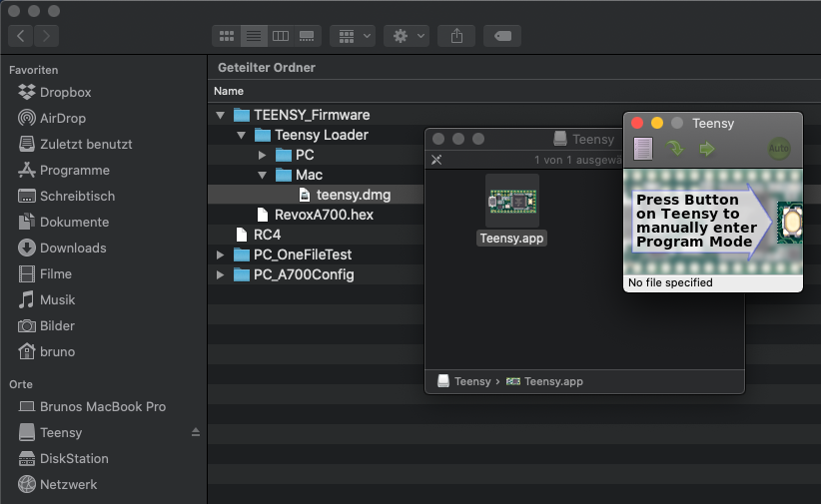
Task: Open Musik in the sidebar
Action: 47,299
